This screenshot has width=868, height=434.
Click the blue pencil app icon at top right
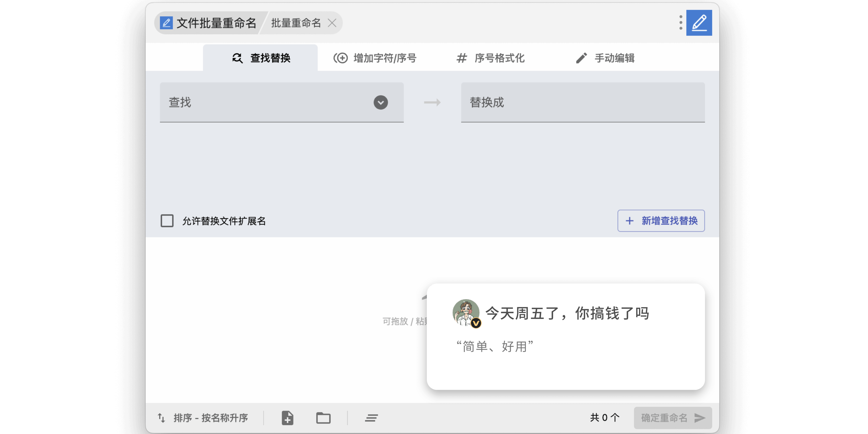(x=699, y=22)
